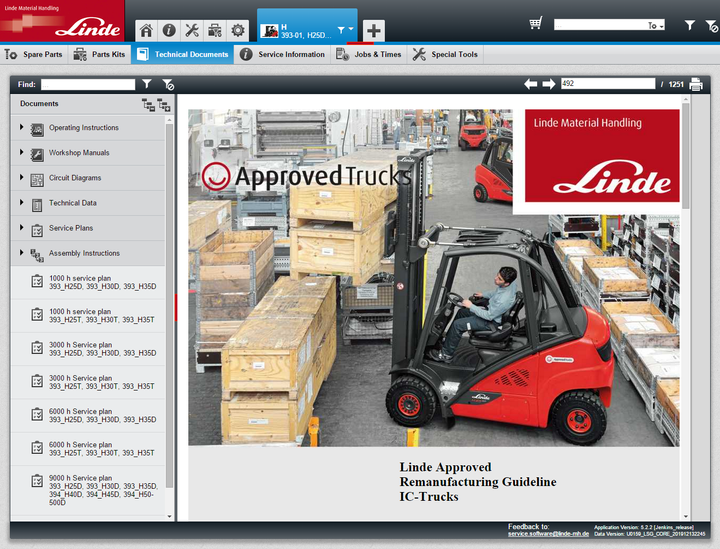The height and width of the screenshot is (549, 720).
Task: Add a new vehicle tab with plus button
Action: click(373, 31)
